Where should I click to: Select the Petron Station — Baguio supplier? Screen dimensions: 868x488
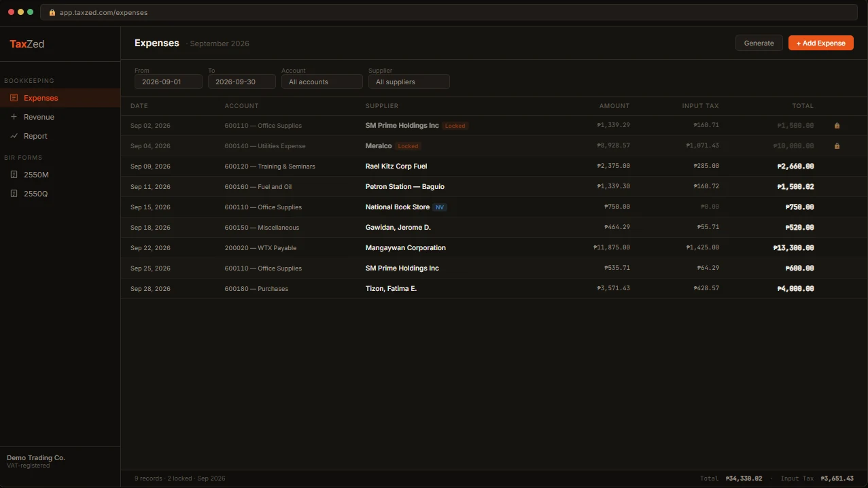405,187
